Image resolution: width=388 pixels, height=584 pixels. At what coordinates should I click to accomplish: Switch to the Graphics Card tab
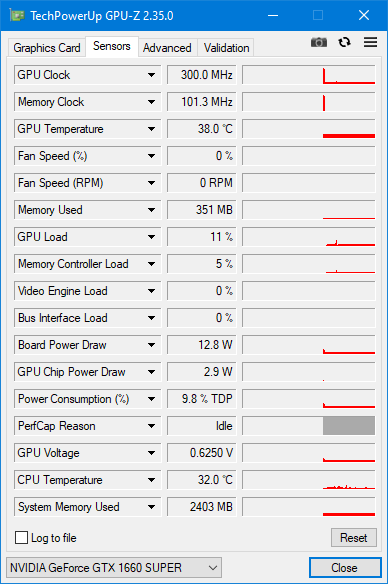pyautogui.click(x=47, y=48)
